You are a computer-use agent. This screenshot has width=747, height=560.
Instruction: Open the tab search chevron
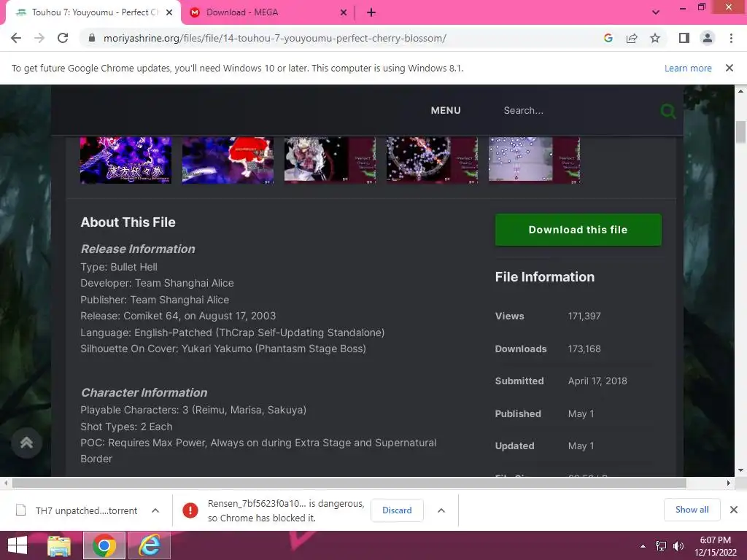click(656, 12)
